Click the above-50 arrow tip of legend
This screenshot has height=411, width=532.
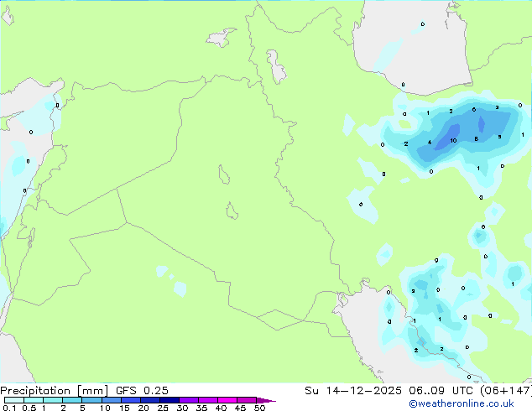pyautogui.click(x=266, y=400)
